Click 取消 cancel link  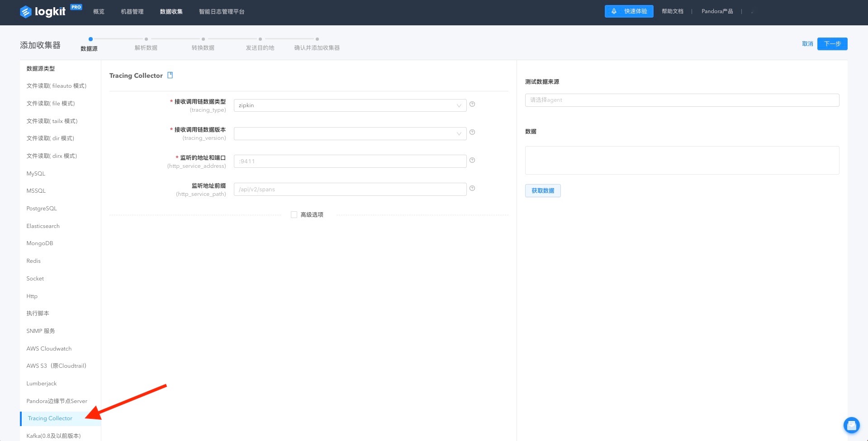807,44
